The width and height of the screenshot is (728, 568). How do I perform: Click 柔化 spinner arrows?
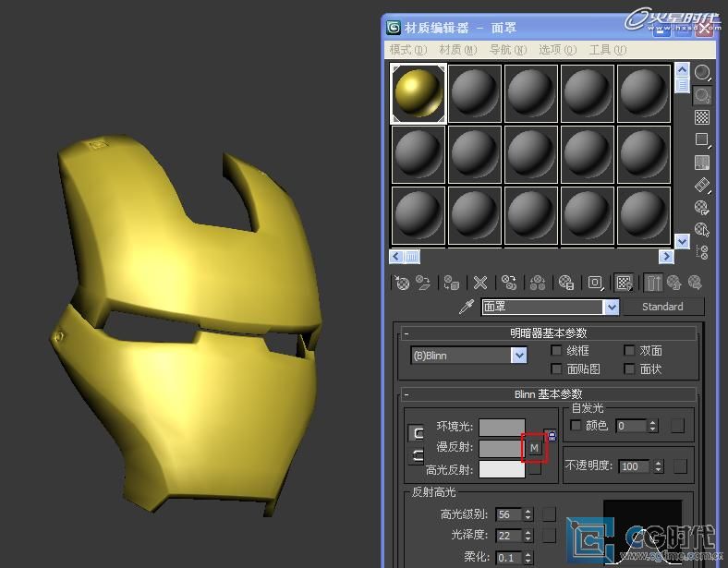pos(528,557)
